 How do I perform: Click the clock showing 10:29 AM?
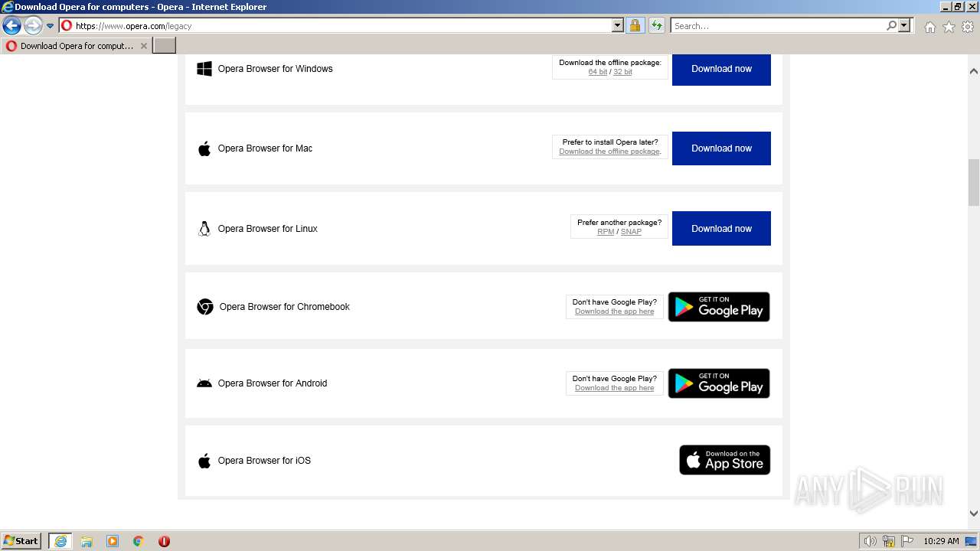tap(941, 541)
